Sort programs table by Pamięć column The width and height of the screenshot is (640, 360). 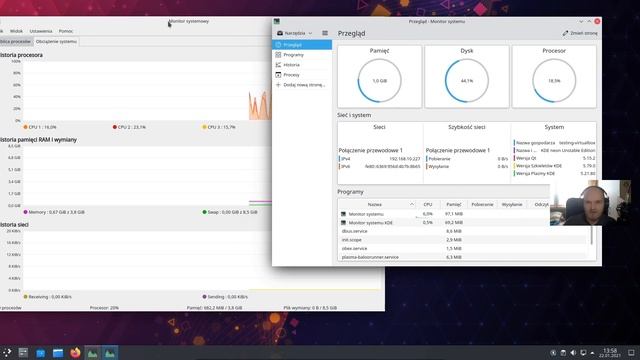453,204
